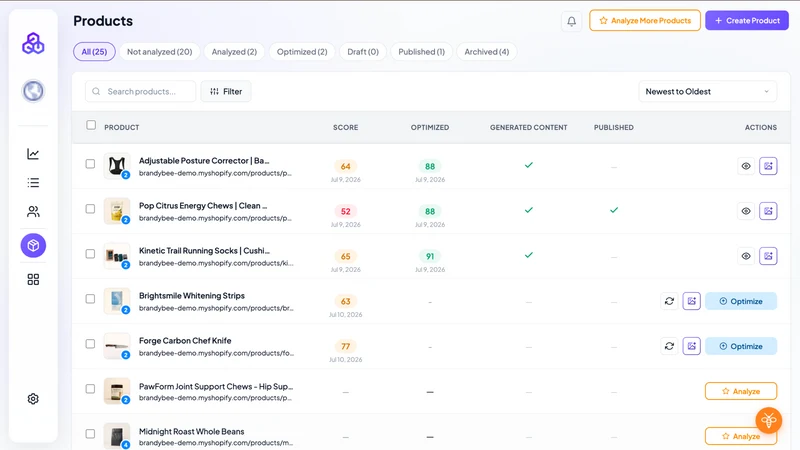Refresh analysis for Brightsmile Whitening Strips
This screenshot has width=800, height=450.
[669, 301]
